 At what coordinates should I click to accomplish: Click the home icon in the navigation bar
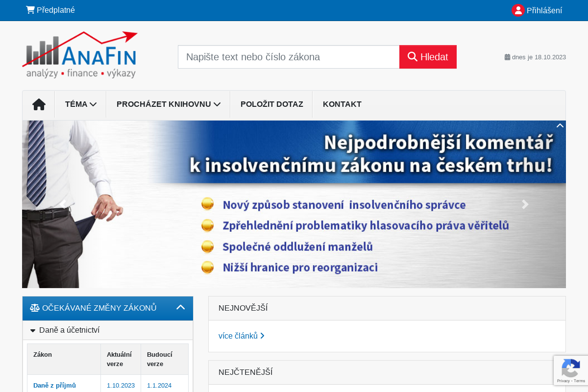click(38, 104)
